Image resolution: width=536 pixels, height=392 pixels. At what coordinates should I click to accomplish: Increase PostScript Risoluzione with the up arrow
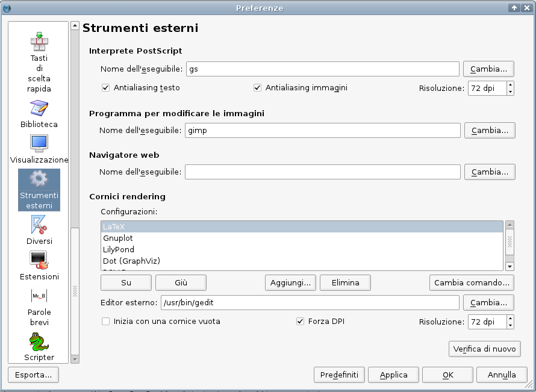click(510, 84)
